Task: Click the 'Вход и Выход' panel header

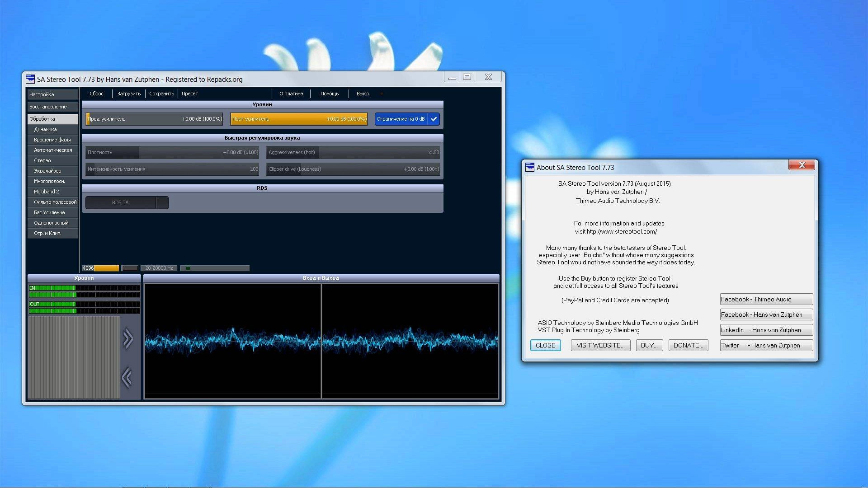Action: [x=321, y=278]
